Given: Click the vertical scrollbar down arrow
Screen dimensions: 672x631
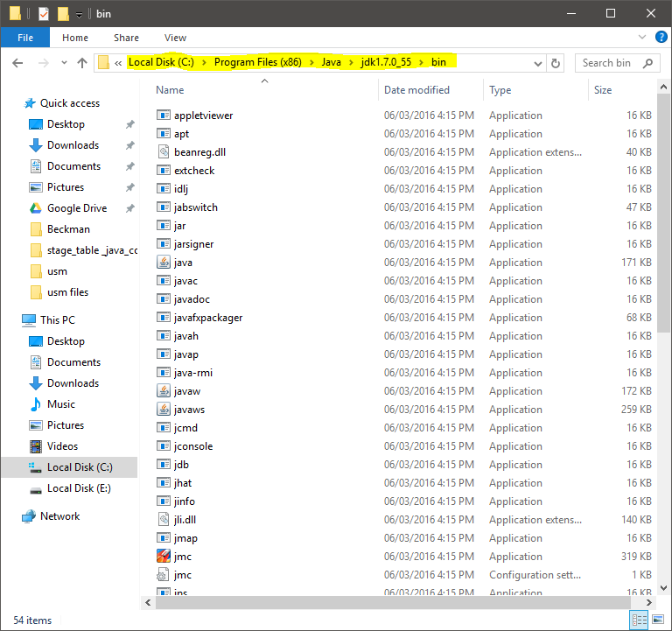Looking at the screenshot, I should pyautogui.click(x=663, y=588).
